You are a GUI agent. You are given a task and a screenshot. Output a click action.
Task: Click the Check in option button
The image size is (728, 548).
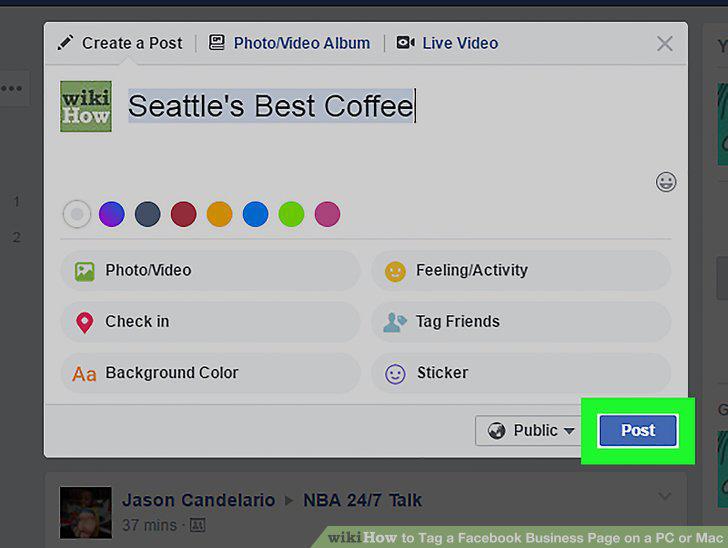(x=210, y=322)
